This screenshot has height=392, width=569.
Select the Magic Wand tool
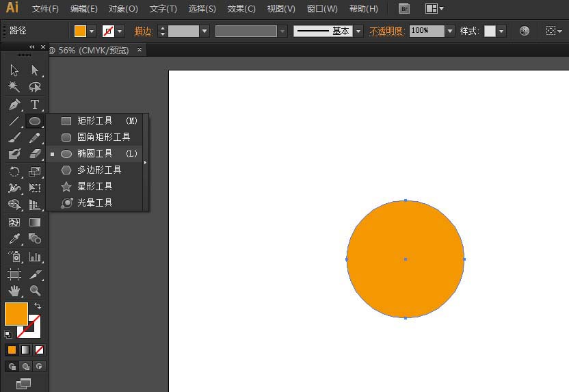pyautogui.click(x=14, y=87)
